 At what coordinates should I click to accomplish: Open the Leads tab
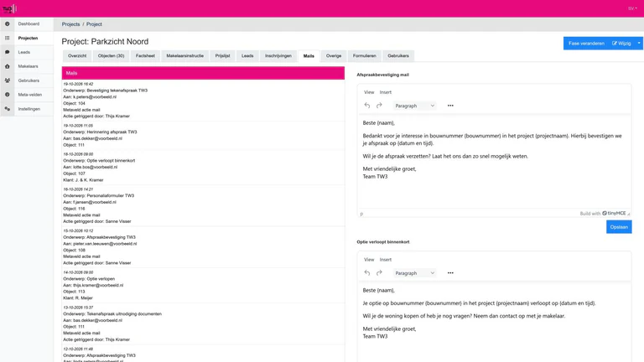tap(247, 56)
